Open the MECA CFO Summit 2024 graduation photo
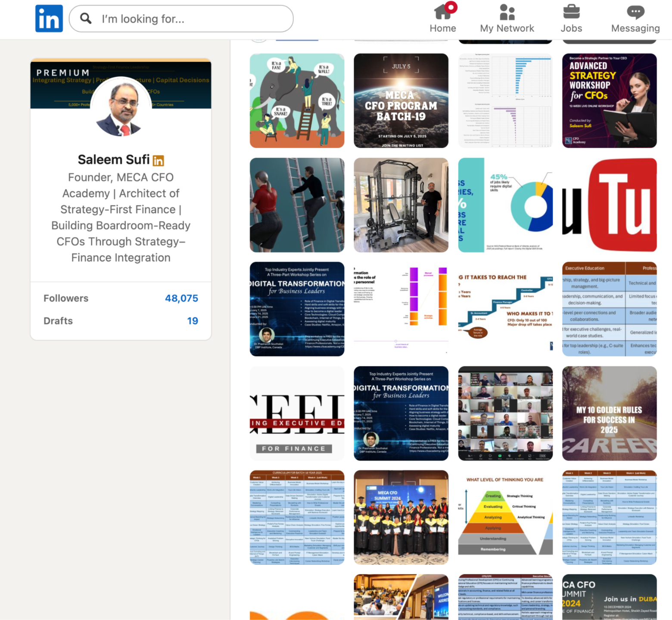 coord(401,518)
